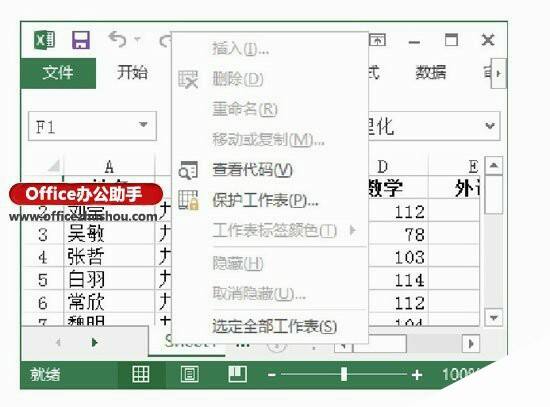550x407 pixels.
Task: Click cell with value 103
Action: pos(398,257)
